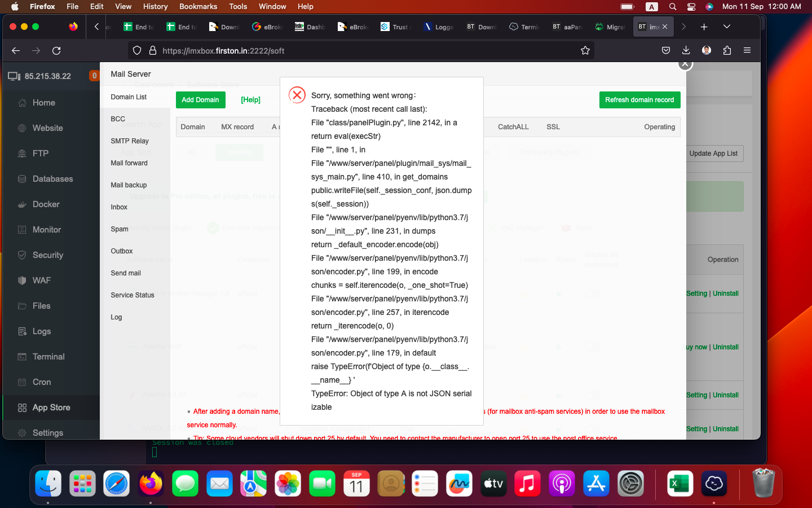
Task: Open Cron in the panel sidebar
Action: (x=42, y=382)
